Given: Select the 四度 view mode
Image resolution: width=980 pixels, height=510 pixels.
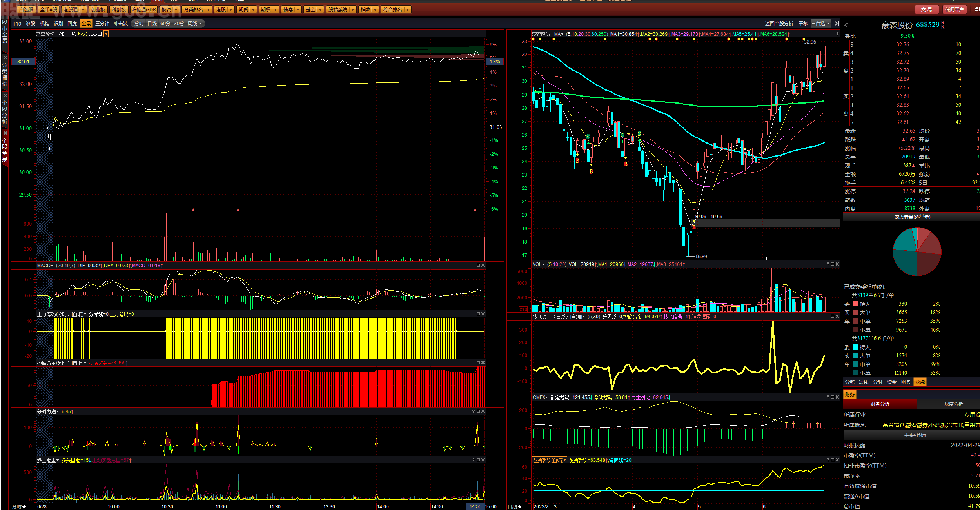Looking at the screenshot, I should 72,24.
